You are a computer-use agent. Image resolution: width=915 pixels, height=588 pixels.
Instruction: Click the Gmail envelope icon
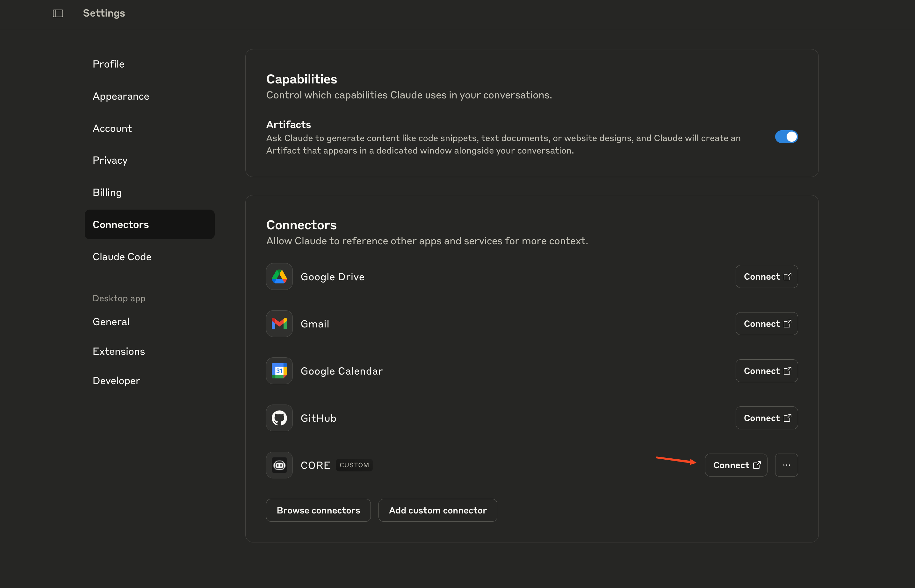(x=279, y=324)
